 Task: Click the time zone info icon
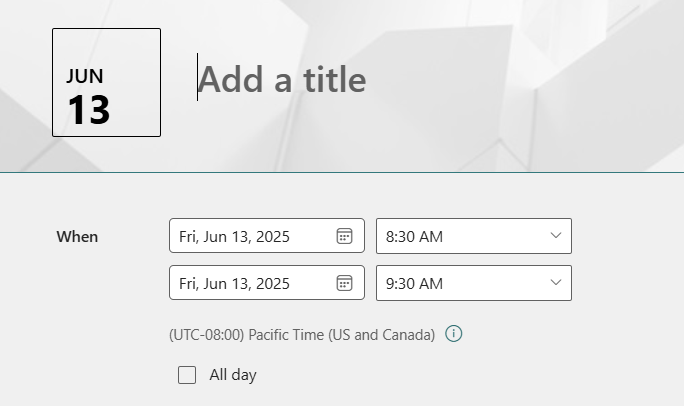coord(454,334)
